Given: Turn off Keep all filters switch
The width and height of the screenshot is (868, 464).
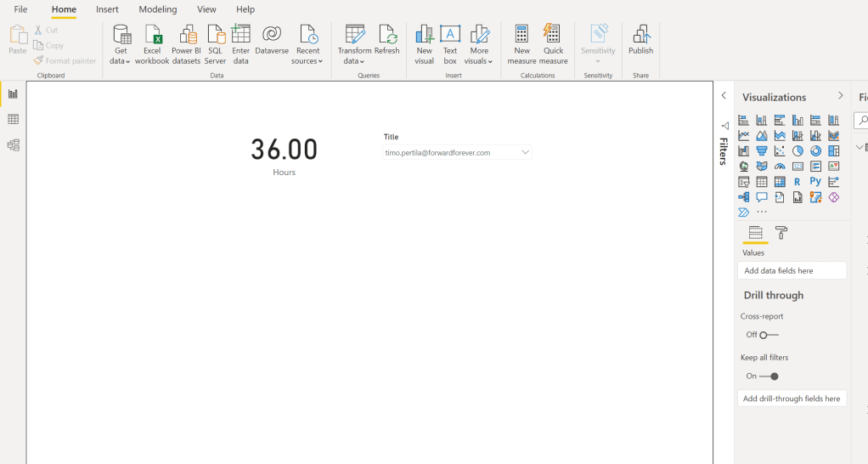Looking at the screenshot, I should (x=769, y=376).
